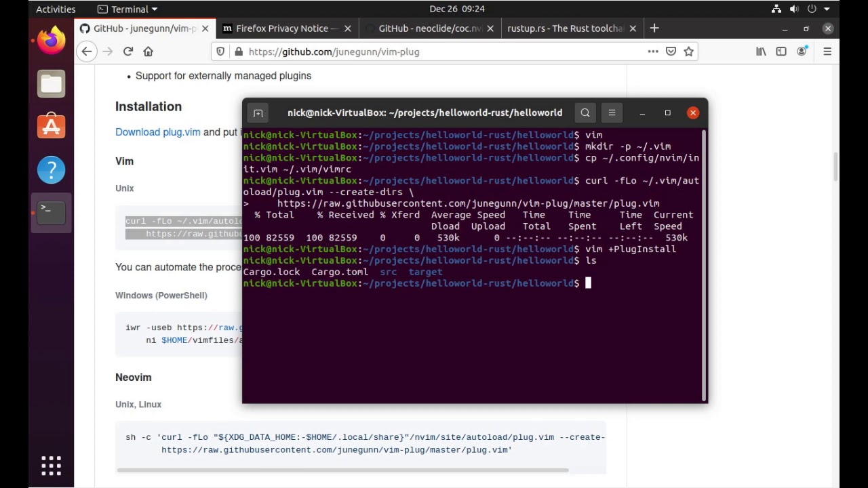Screen dimensions: 868x488
Task: Follow the Download plug.vim link
Action: tap(158, 132)
